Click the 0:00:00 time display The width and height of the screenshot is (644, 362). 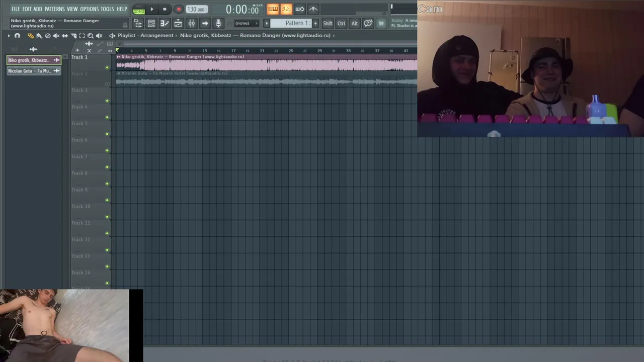click(242, 10)
